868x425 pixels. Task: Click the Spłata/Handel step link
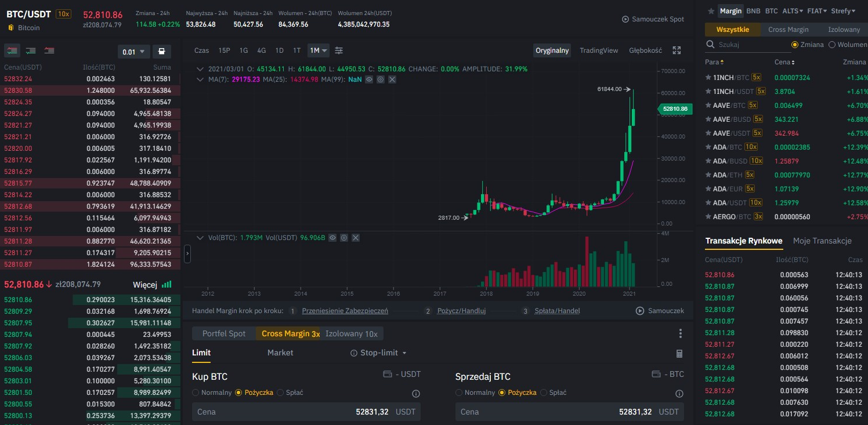pos(556,311)
